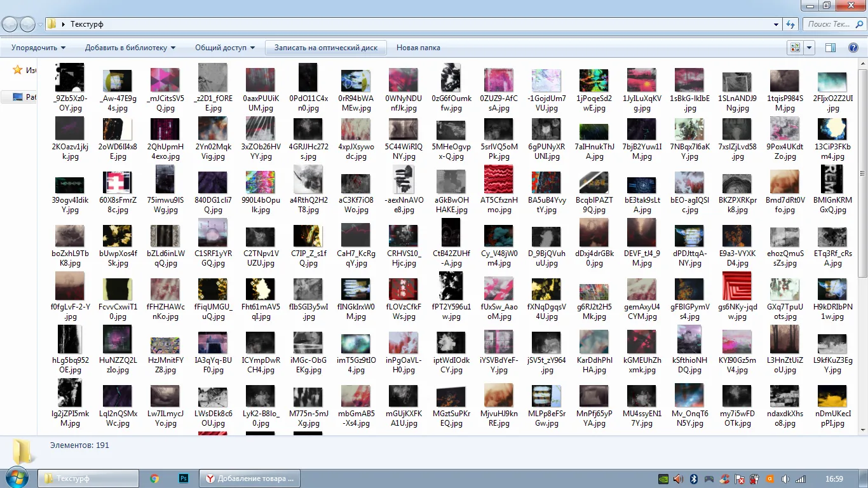Screen dimensions: 868x488
Task: Open Help via the blue question mark
Action: (x=853, y=48)
